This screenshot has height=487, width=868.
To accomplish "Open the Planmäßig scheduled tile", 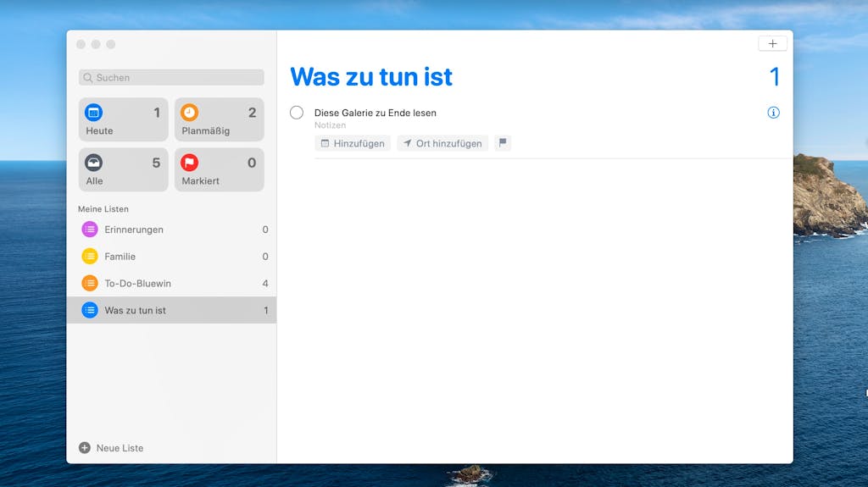I will tap(220, 119).
